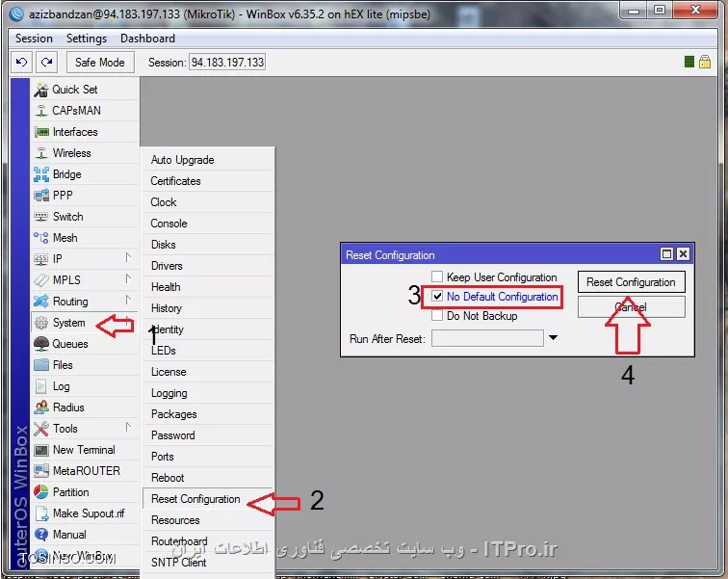Open Logging from System submenu
The height and width of the screenshot is (579, 728).
click(x=208, y=393)
